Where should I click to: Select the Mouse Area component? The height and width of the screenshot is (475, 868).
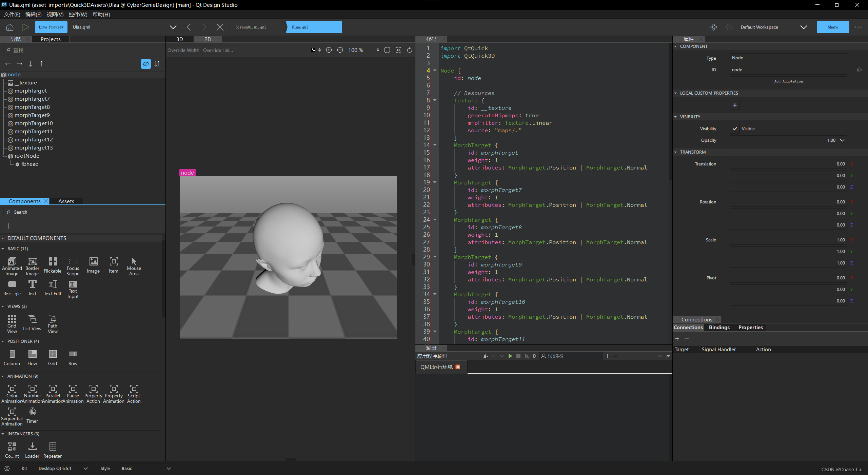coord(134,265)
